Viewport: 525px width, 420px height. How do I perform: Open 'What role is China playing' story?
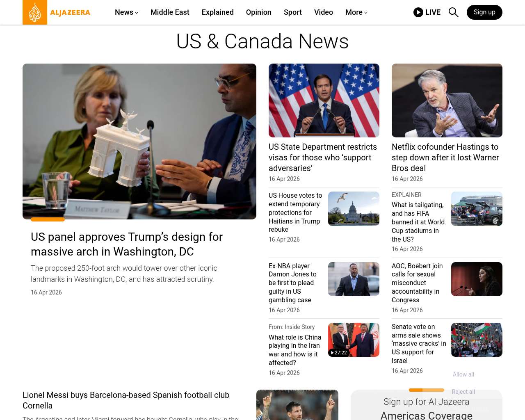(x=295, y=350)
